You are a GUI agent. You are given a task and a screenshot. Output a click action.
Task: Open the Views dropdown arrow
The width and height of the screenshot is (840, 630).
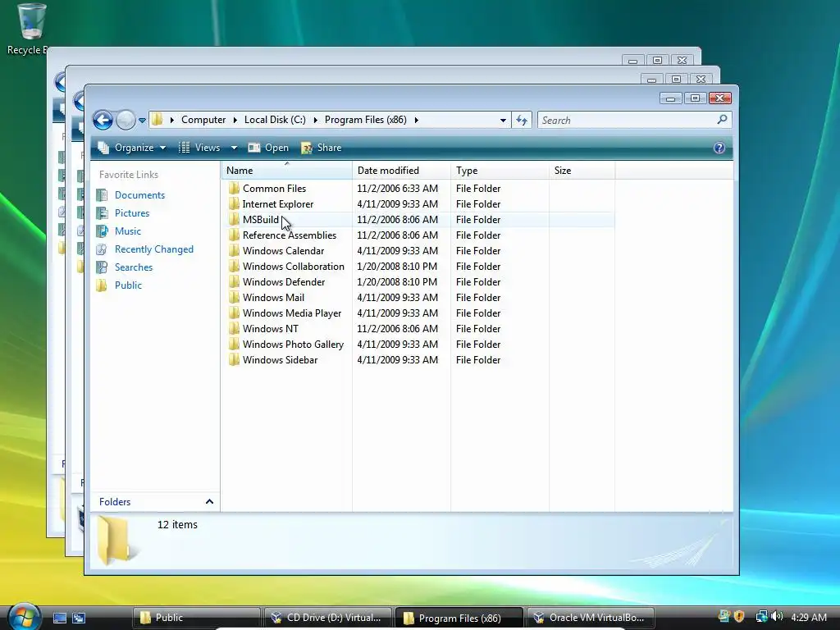[234, 148]
